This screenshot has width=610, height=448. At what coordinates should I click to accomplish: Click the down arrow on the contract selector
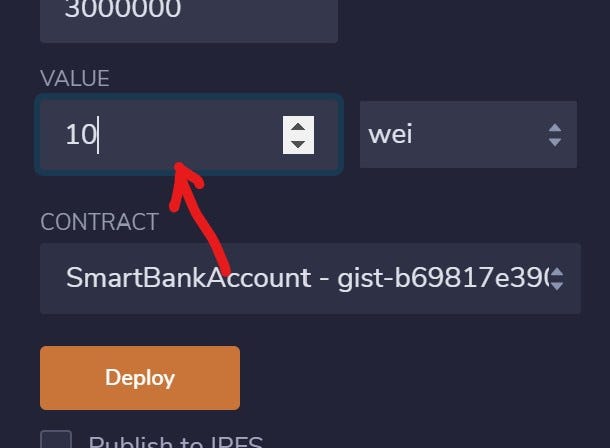pos(557,286)
